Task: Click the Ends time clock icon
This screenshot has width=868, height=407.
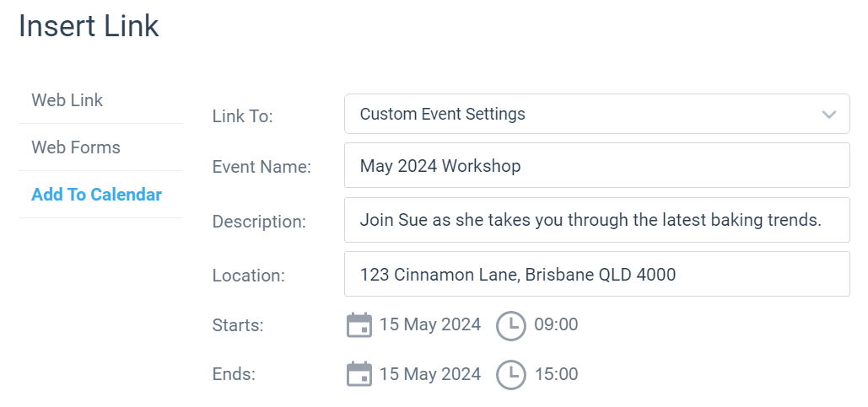Action: [x=511, y=374]
